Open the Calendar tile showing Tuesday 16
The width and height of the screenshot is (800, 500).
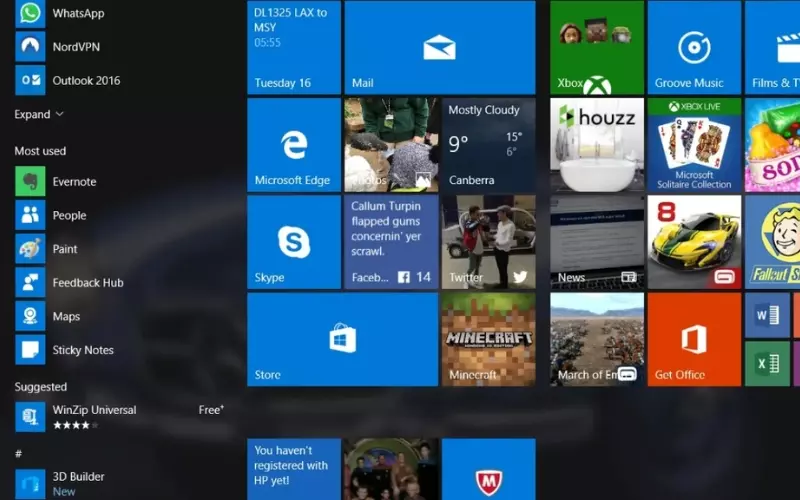[294, 47]
